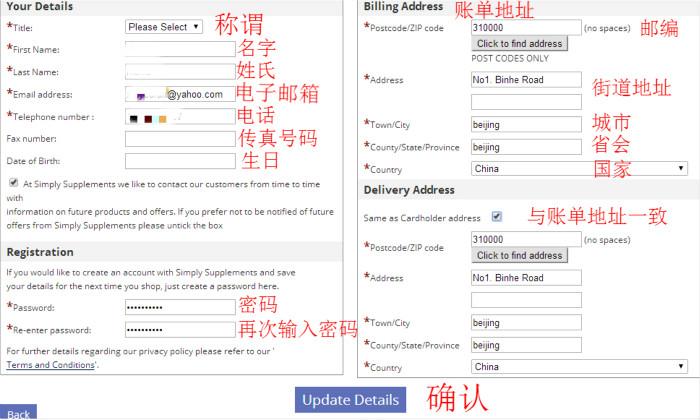Screen dimensions: 700x420
Task: Select the Telephone number field
Action: [x=180, y=117]
